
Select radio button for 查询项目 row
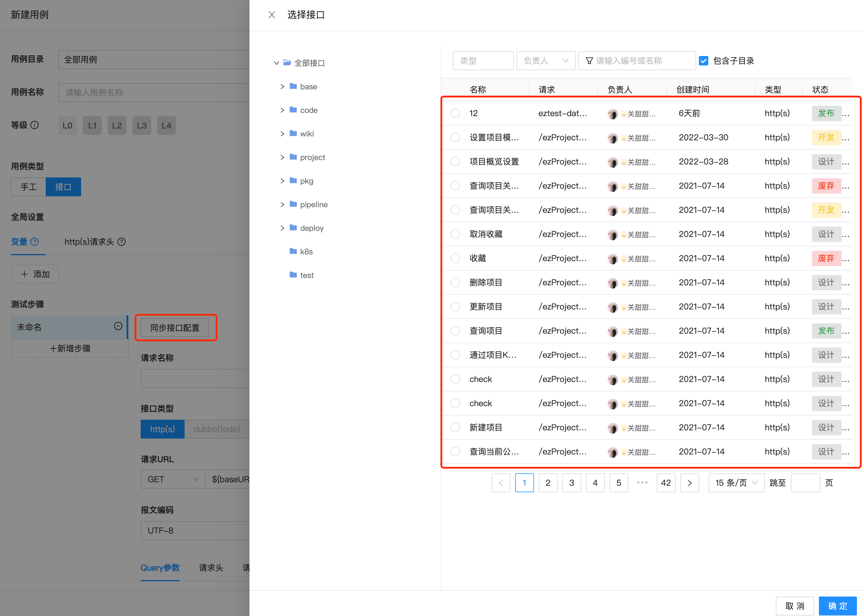[455, 331]
